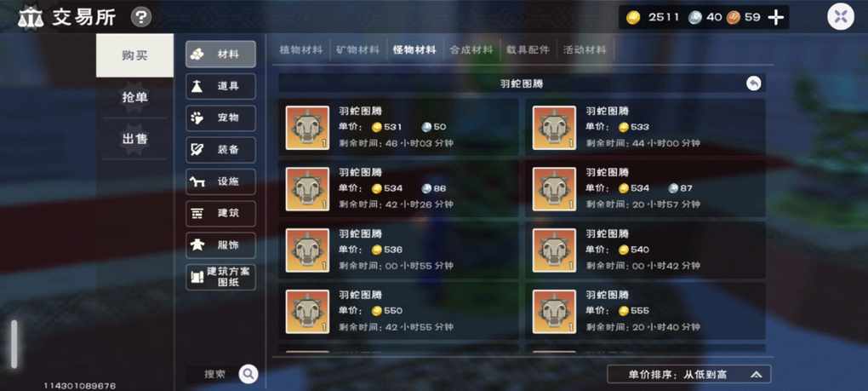Select the 羽蛇图腾 listing priced 531

[x=398, y=128]
